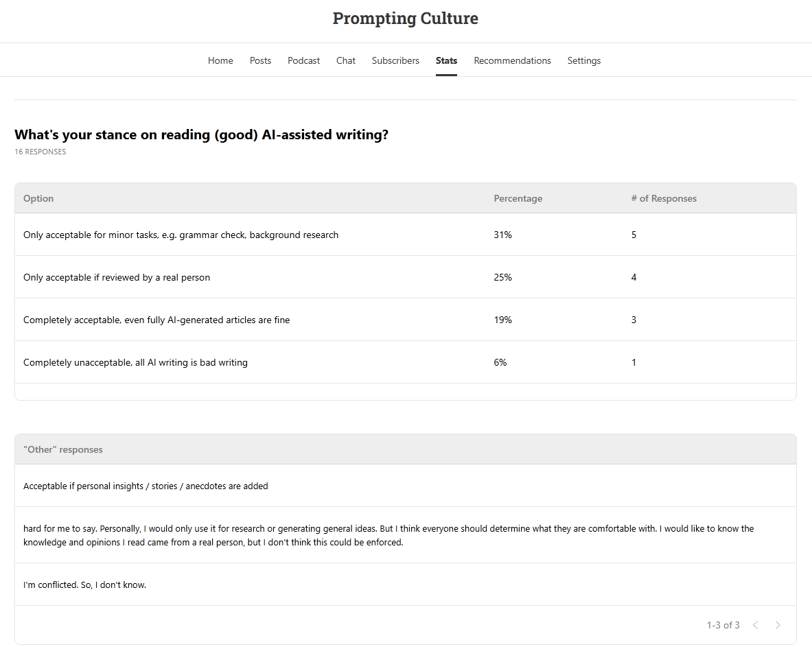Click response count 3
Image resolution: width=812 pixels, height=649 pixels.
(634, 320)
